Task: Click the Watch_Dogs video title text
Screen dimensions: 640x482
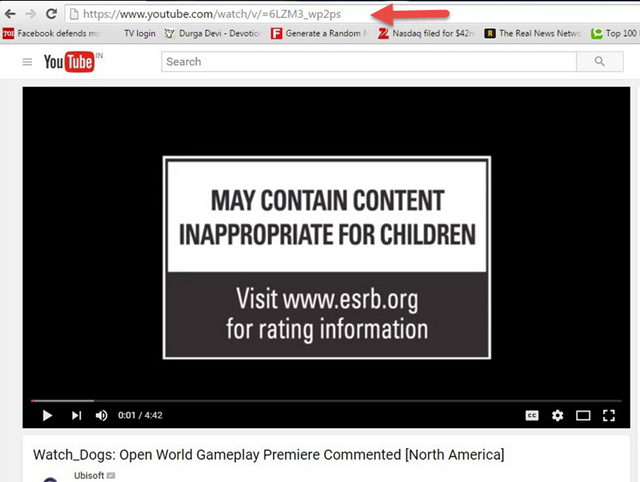Action: click(269, 455)
